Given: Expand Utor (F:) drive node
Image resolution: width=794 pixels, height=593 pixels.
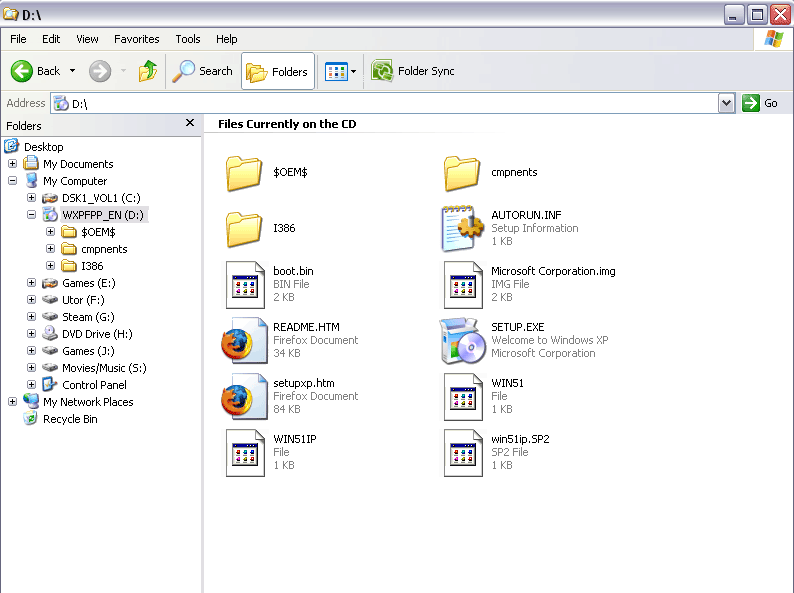Looking at the screenshot, I should point(31,299).
